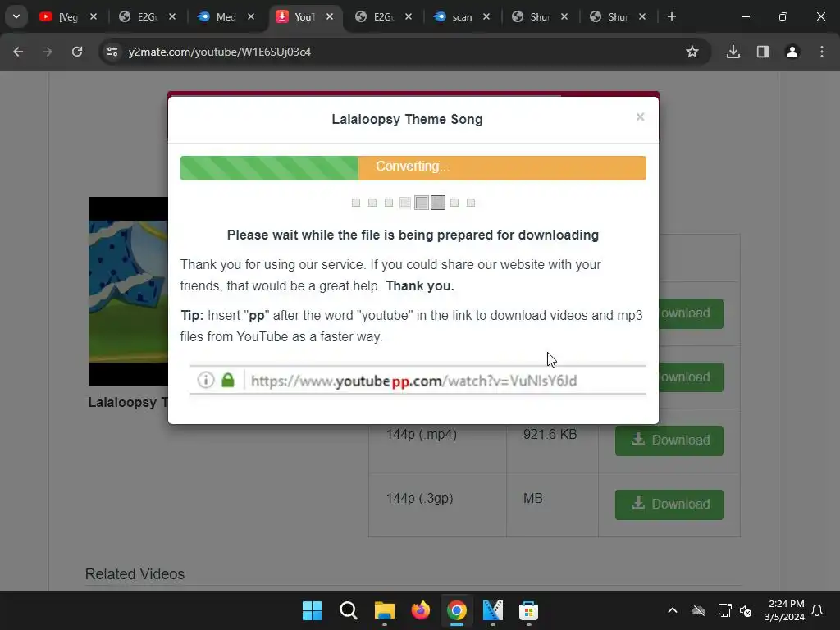Image resolution: width=840 pixels, height=630 pixels.
Task: Open the tab search dropdown arrow
Action: pos(16,16)
